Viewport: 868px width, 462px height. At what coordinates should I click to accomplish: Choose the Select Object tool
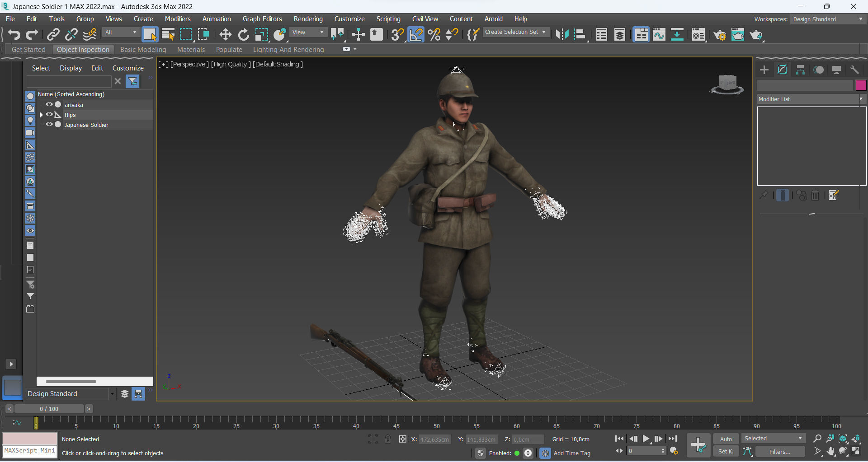(150, 34)
